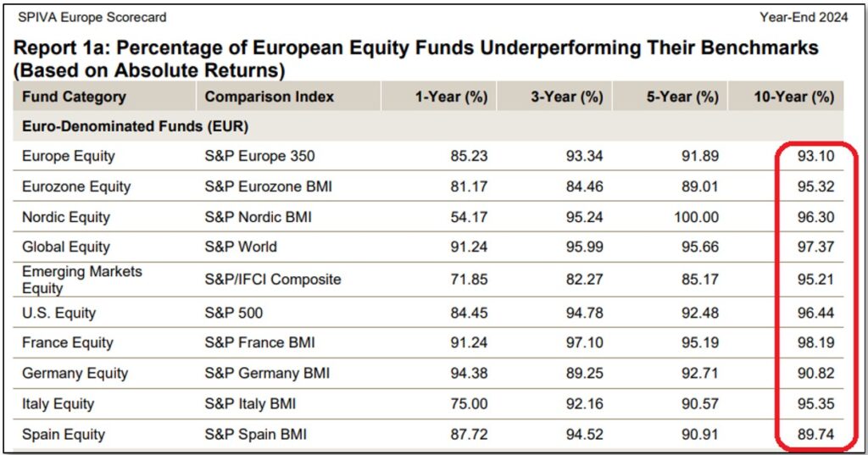The width and height of the screenshot is (868, 455).
Task: Click the Global Equity 10-year value 97.37
Action: [815, 247]
